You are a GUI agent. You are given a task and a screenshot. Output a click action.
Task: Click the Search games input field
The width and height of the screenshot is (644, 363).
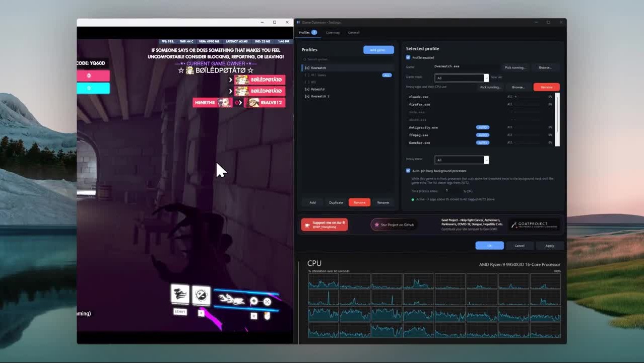click(348, 59)
